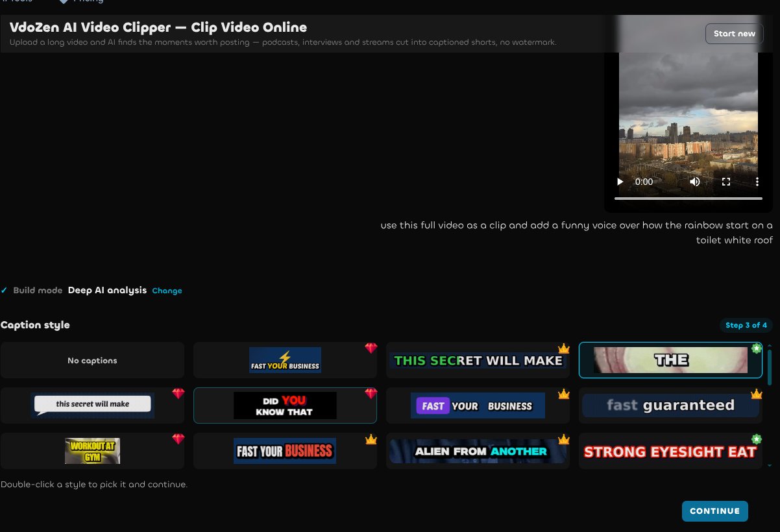Click the green star badge on STRONG EYESIGHT EAT

[x=756, y=439]
